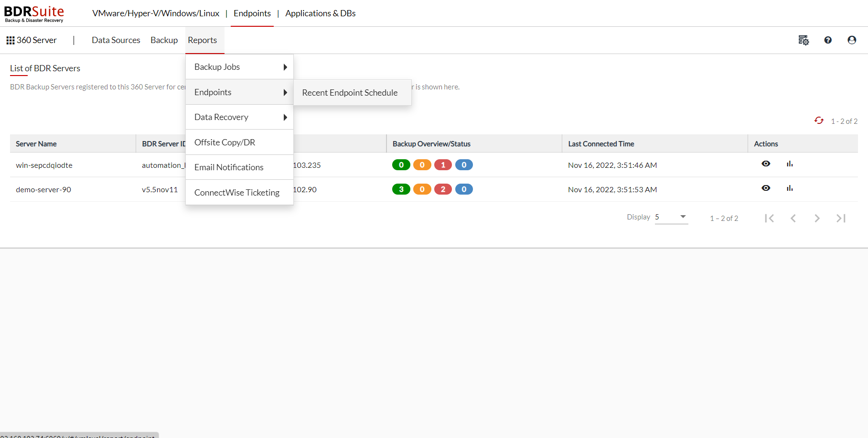The image size is (868, 438).
Task: Open the Display rows dropdown
Action: [671, 217]
